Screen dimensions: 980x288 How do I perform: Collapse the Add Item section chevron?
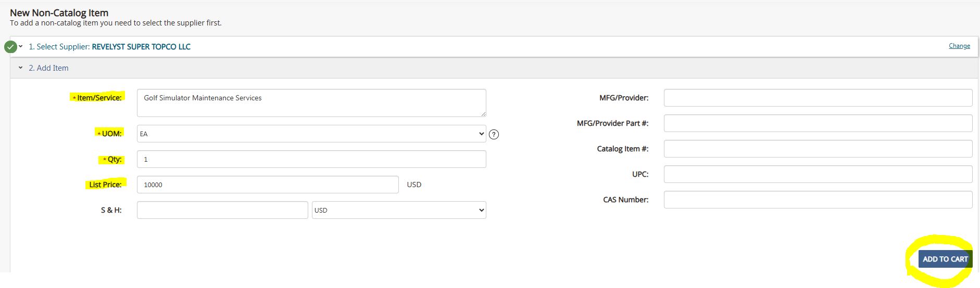21,68
